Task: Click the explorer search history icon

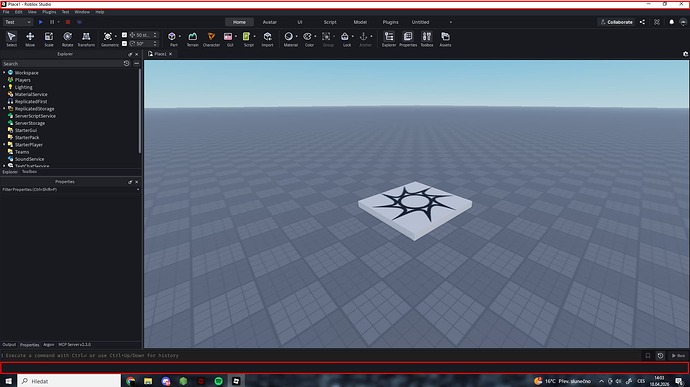Action: click(126, 63)
